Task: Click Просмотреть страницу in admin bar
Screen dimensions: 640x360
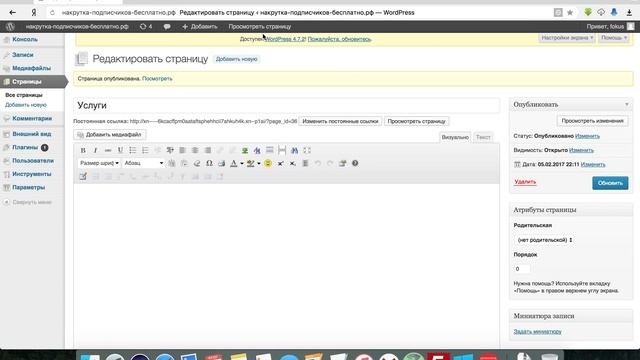Action: [x=260, y=27]
